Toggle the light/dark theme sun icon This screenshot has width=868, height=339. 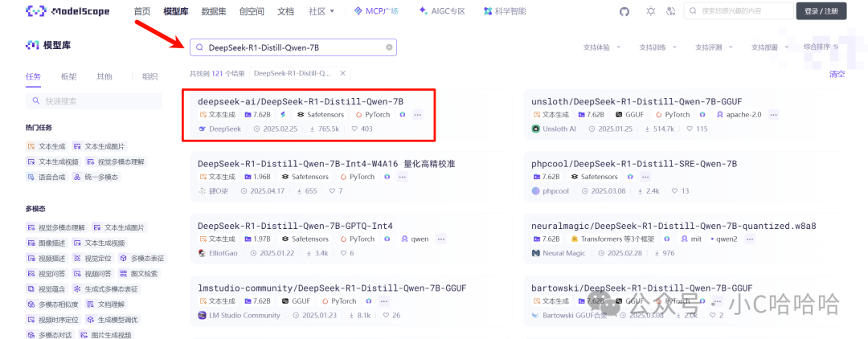coord(651,11)
